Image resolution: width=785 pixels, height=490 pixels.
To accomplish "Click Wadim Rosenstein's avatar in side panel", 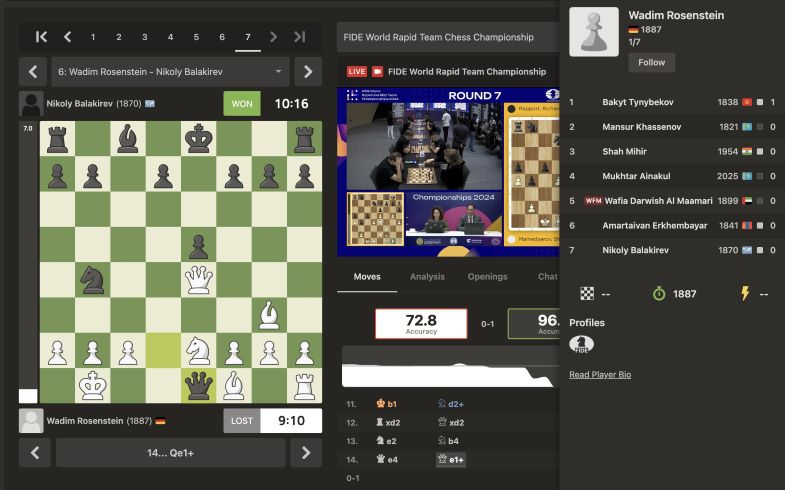I will coord(593,32).
